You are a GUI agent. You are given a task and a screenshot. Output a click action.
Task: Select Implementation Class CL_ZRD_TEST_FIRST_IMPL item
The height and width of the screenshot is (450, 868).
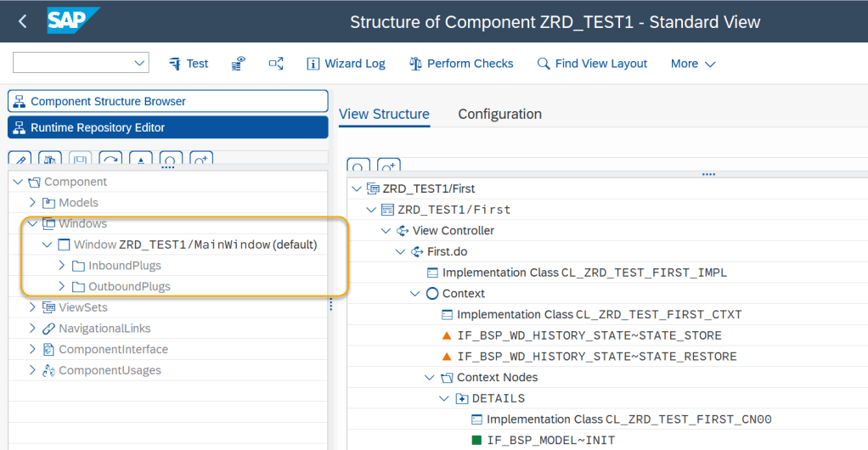coord(584,273)
